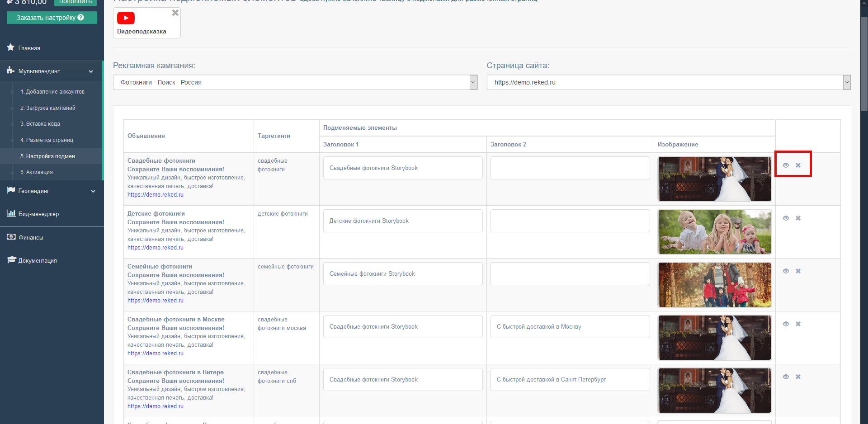Play the Видеоподсказка YouTube icon
This screenshot has width=868, height=424.
[126, 18]
